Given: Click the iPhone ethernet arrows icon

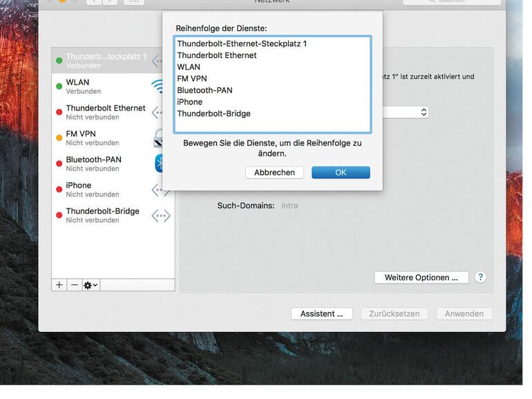Looking at the screenshot, I should (160, 190).
